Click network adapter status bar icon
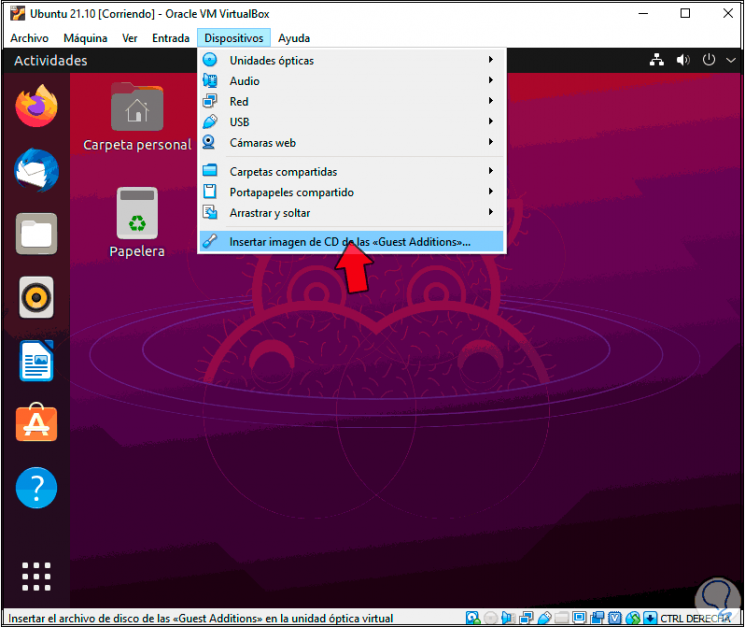745x627 pixels. click(x=526, y=618)
